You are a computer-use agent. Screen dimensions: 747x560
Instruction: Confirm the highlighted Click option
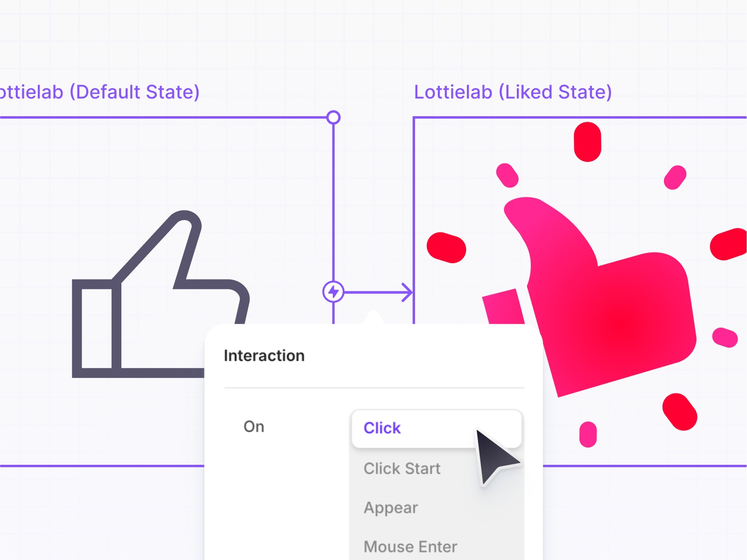[382, 428]
